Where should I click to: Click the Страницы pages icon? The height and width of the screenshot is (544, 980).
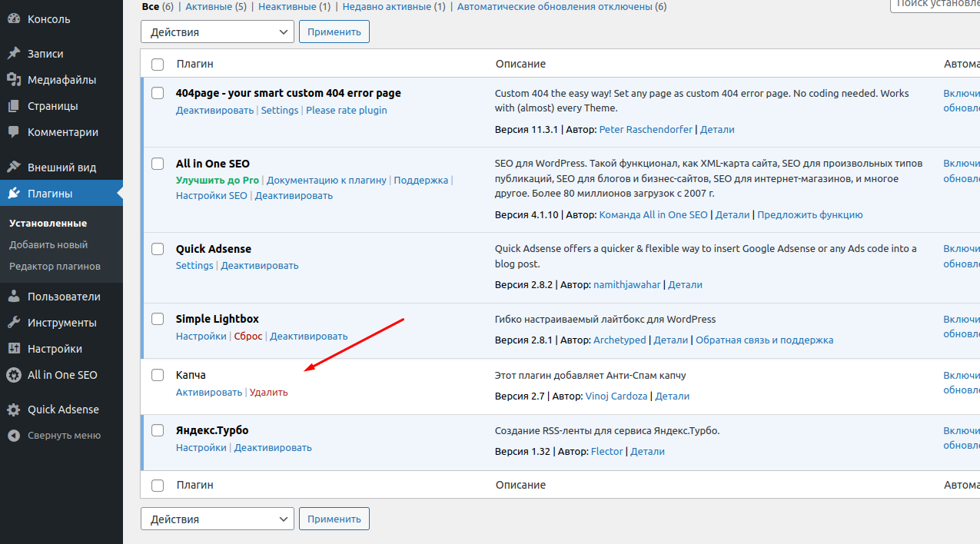point(13,106)
